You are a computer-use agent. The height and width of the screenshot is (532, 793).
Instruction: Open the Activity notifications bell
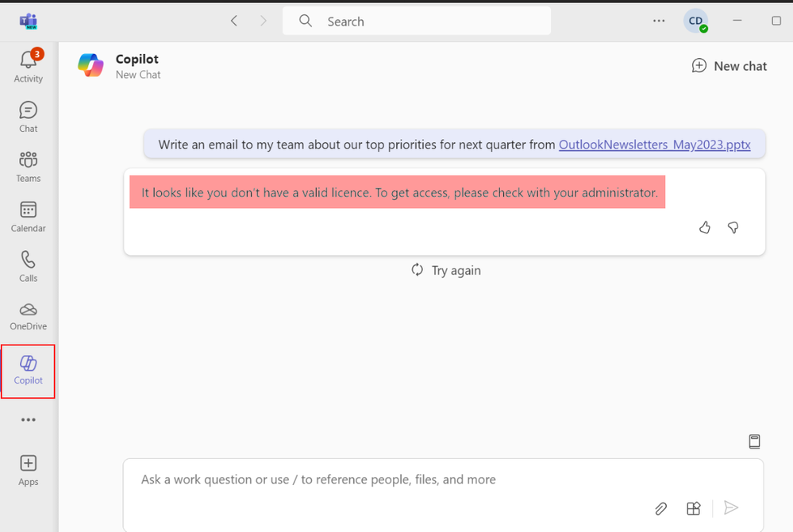[x=29, y=66]
